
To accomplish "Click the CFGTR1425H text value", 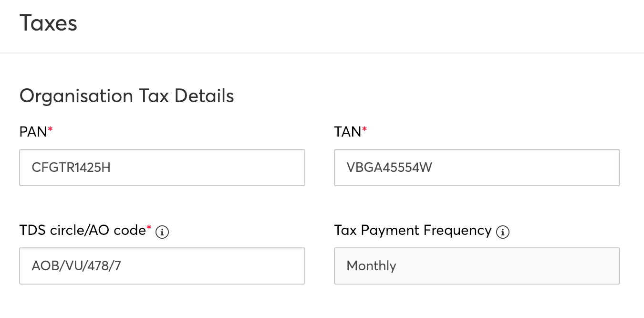I will [x=71, y=168].
